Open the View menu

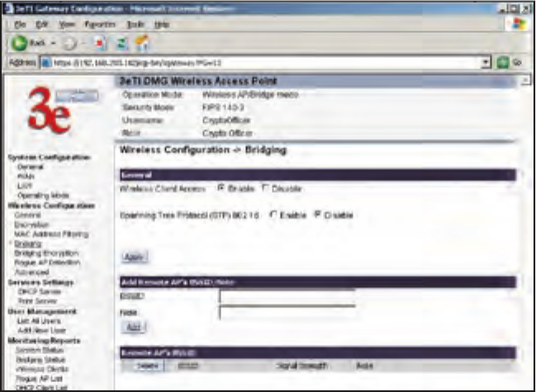(67, 25)
